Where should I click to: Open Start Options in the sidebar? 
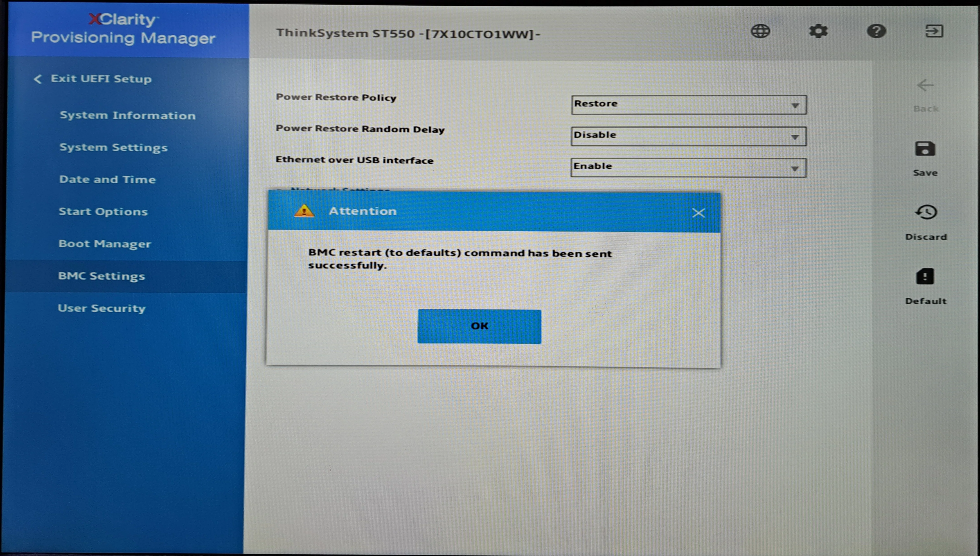103,212
